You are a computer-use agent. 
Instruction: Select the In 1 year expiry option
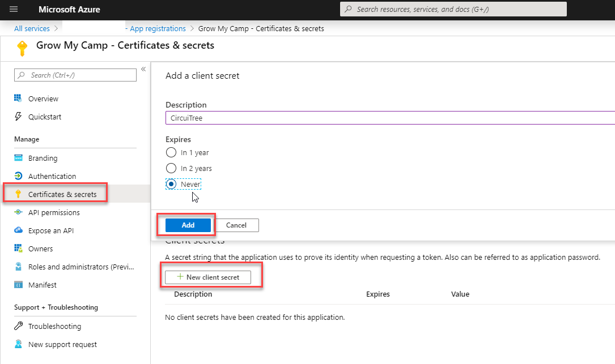tap(171, 152)
